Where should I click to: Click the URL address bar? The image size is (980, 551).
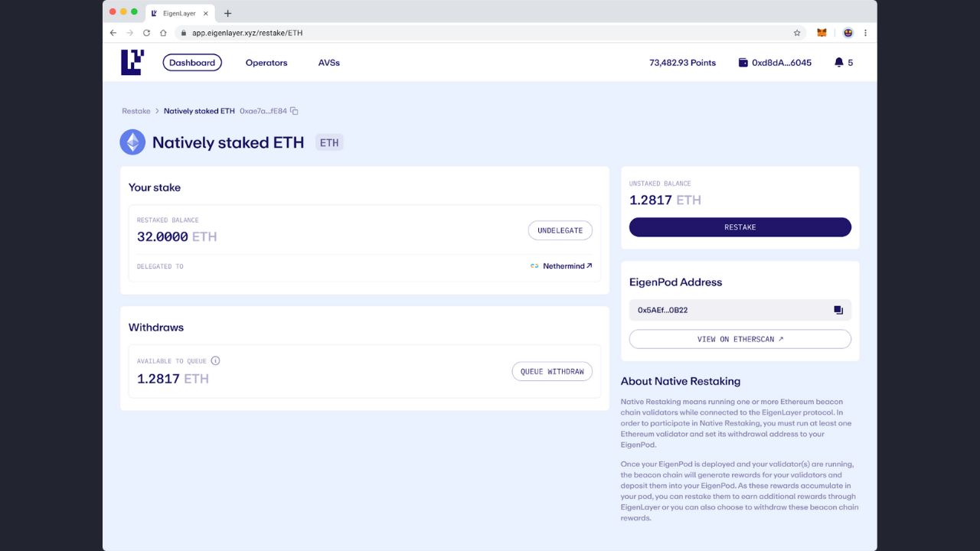490,33
